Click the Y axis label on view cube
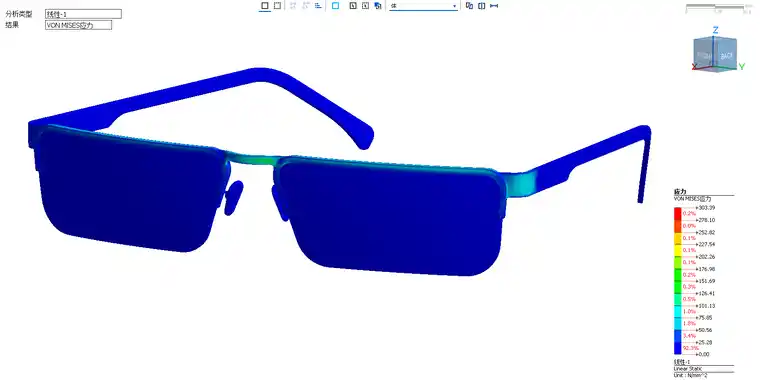This screenshot has width=760, height=380. click(x=742, y=67)
